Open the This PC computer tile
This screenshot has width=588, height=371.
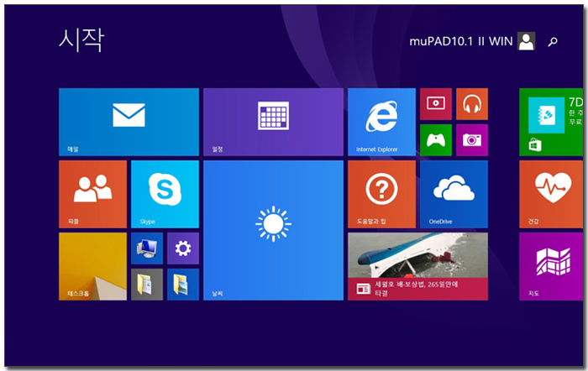point(147,248)
